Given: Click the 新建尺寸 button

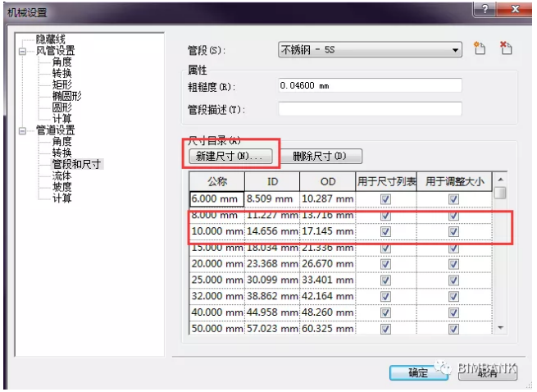Looking at the screenshot, I should point(231,157).
